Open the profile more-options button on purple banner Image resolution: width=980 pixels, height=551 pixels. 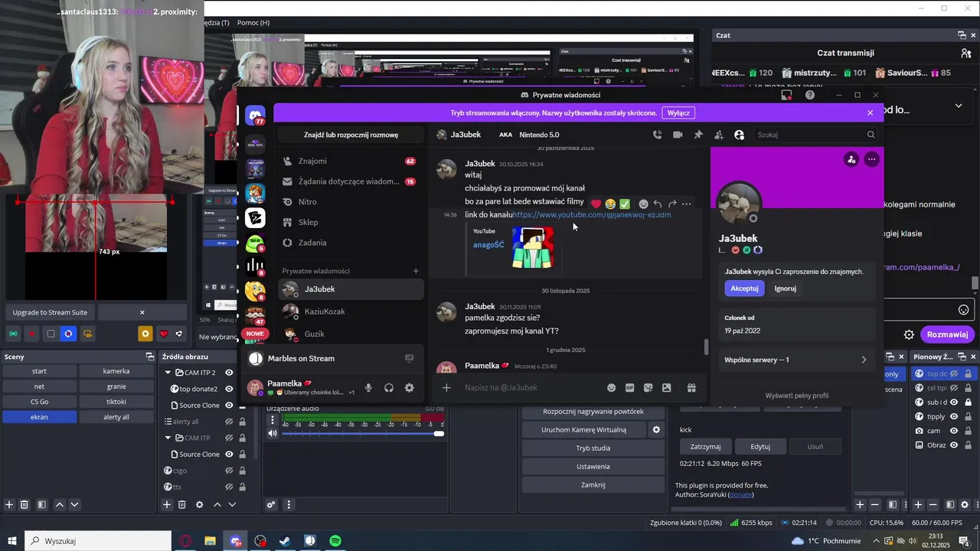871,159
